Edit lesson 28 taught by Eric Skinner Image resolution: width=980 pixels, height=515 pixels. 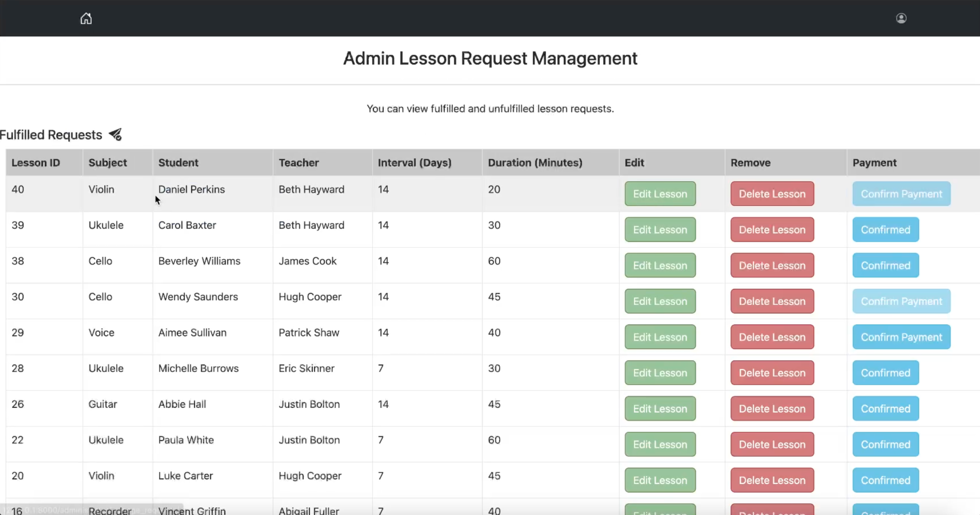[660, 373]
